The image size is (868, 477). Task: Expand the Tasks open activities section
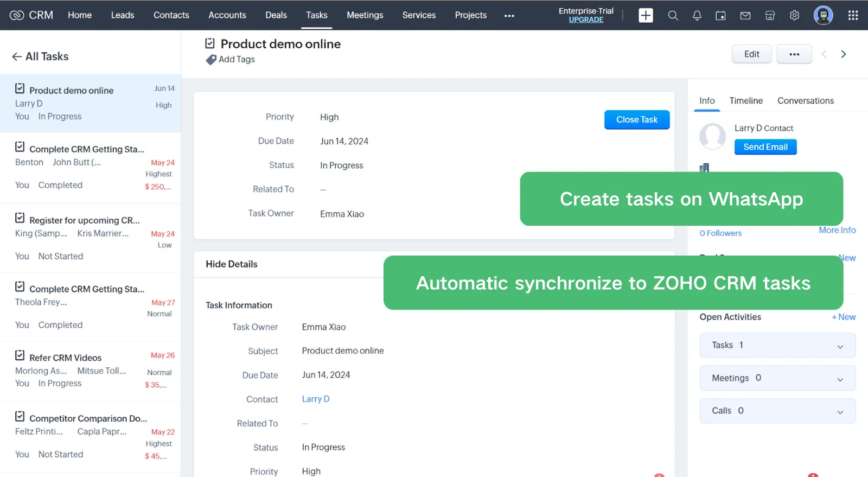click(840, 346)
